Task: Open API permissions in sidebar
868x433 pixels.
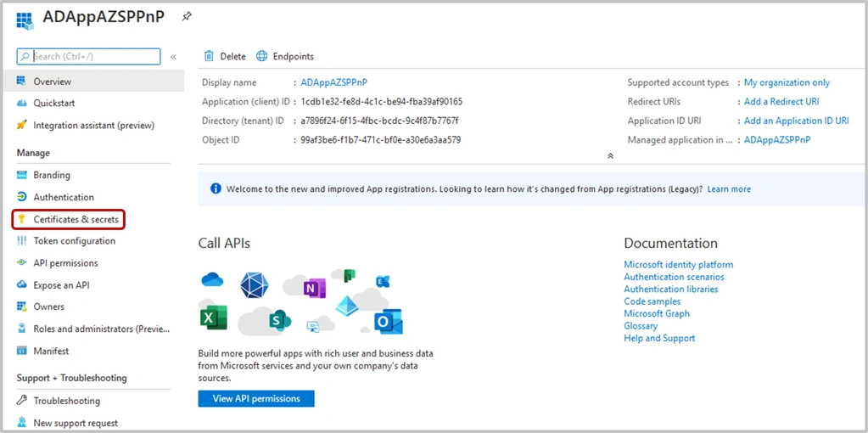Action: coord(66,263)
